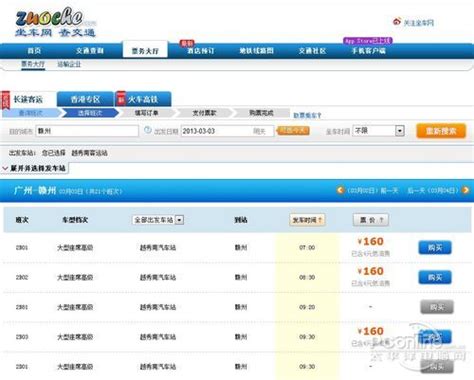474x380 pixels.
Task: Open the 全部出发车站 station dropdown
Action: [x=158, y=220]
